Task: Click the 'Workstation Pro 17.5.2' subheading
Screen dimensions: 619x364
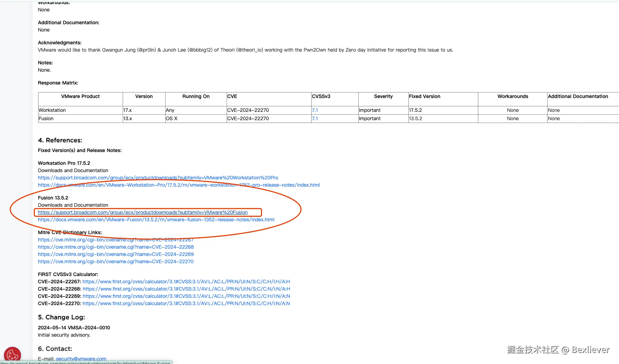Action: pyautogui.click(x=64, y=163)
